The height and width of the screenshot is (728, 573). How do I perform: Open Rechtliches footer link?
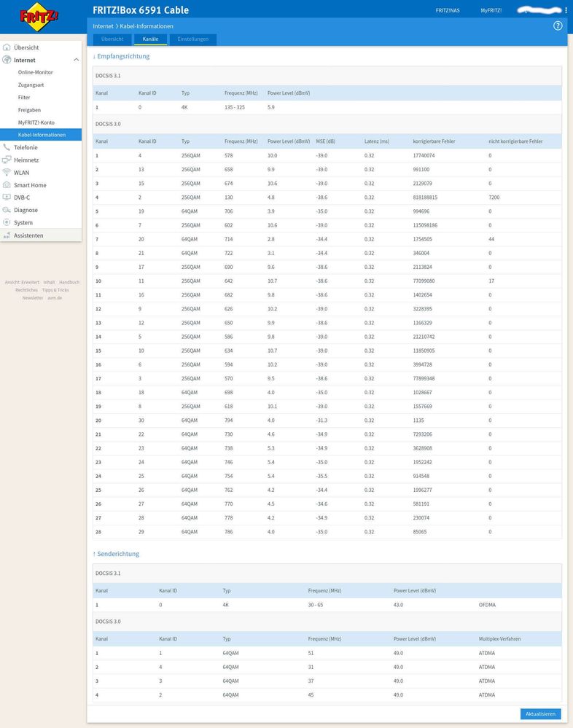tap(26, 290)
